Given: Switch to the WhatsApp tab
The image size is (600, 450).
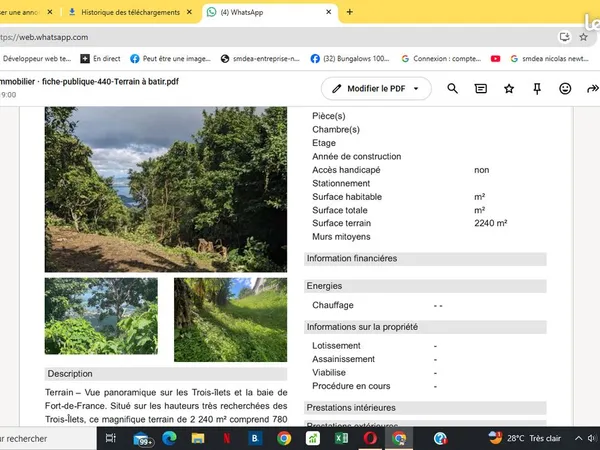Looking at the screenshot, I should coord(270,12).
